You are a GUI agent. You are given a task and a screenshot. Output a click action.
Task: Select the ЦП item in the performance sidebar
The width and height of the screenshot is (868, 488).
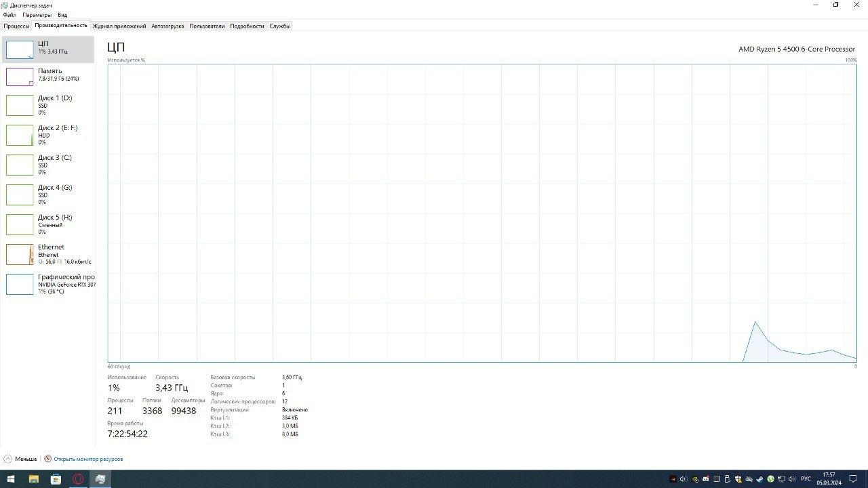[x=48, y=49]
